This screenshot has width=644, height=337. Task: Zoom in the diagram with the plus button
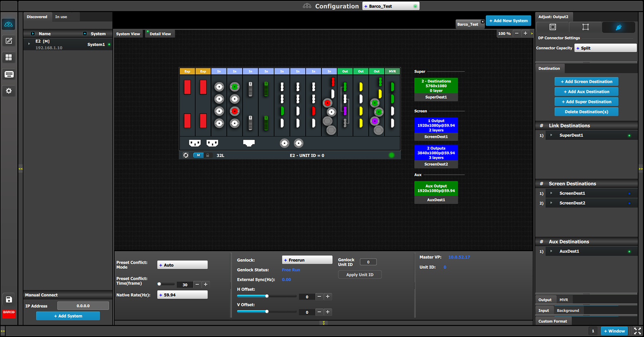coord(525,33)
